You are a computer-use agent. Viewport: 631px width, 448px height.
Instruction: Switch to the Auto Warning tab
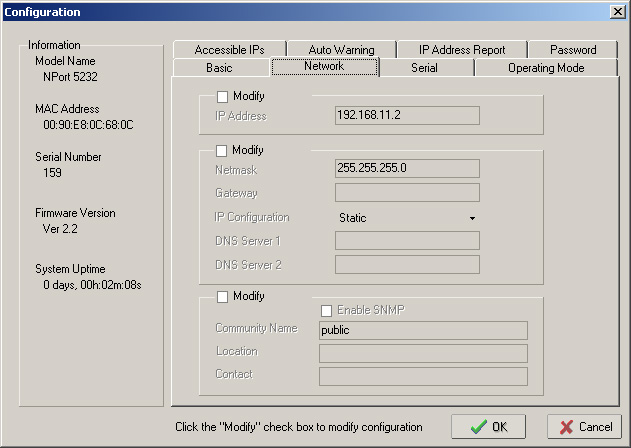(x=341, y=50)
